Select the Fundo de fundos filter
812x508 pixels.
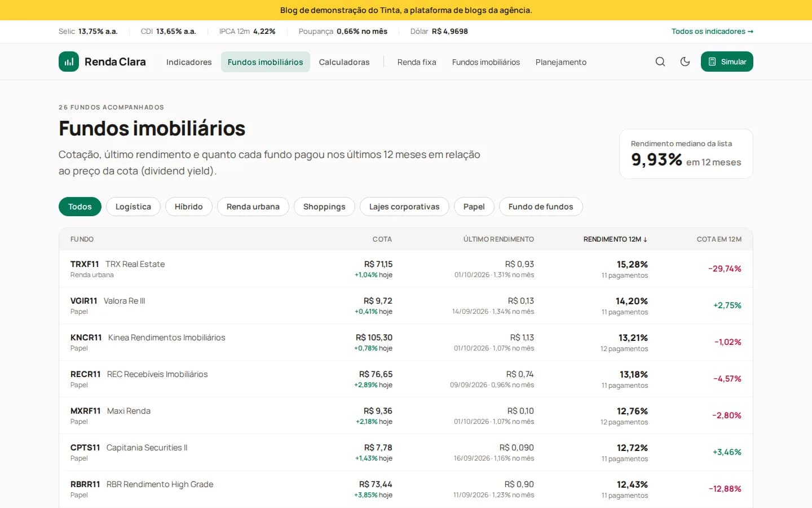[541, 207]
